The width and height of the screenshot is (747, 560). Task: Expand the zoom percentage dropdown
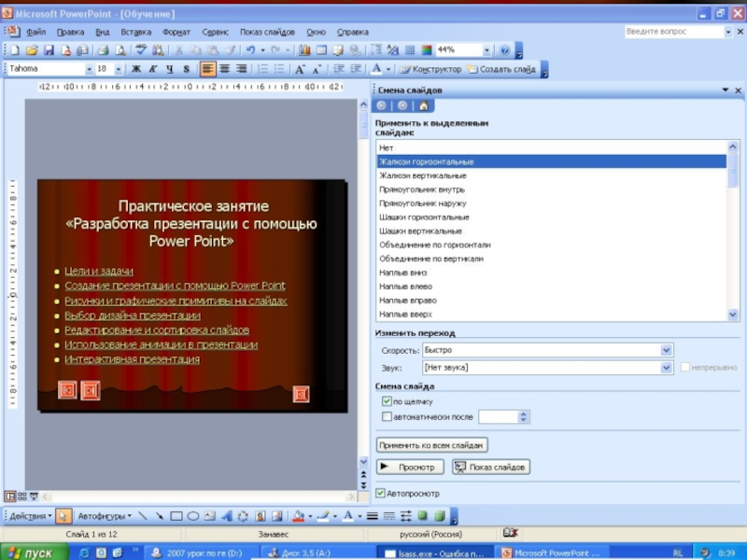(x=486, y=50)
